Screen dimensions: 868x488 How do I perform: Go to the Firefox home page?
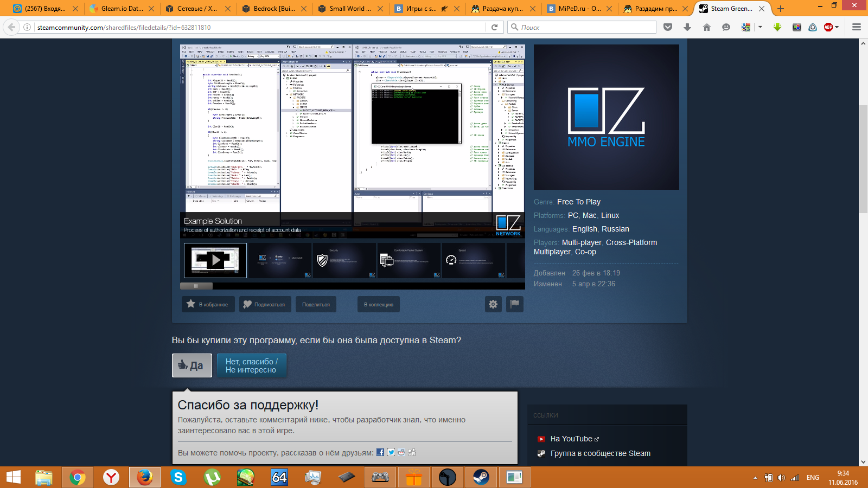[707, 27]
